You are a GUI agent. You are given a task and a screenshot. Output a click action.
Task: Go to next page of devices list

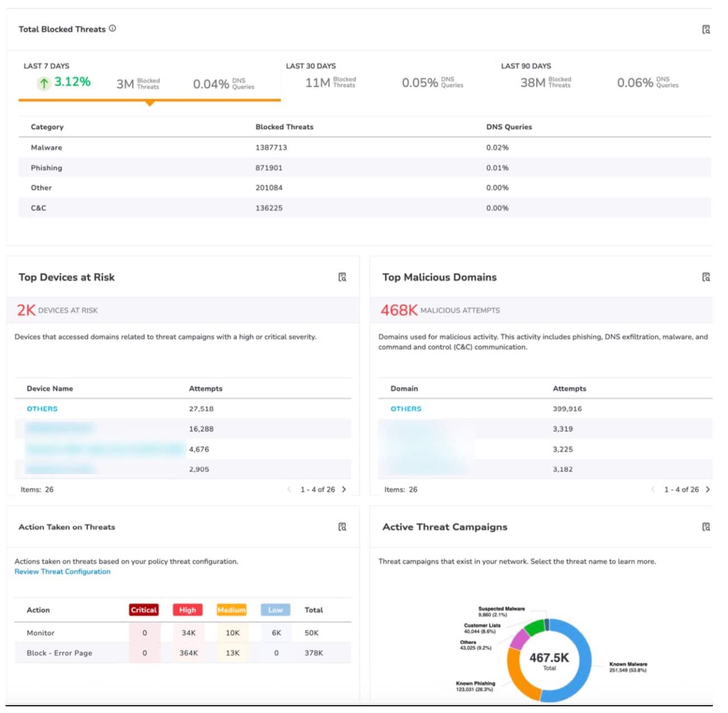pos(344,489)
